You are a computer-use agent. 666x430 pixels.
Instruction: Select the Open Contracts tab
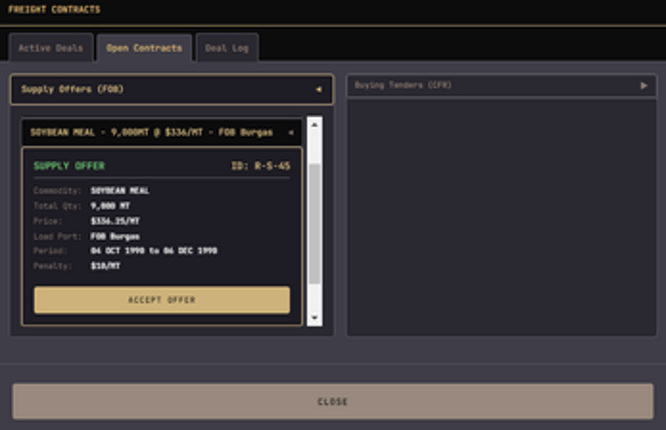(x=144, y=48)
